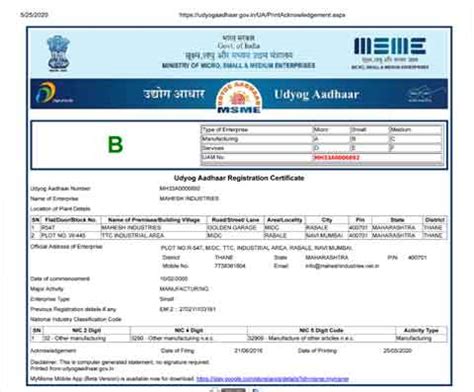Click 'Manufacture of other articles n.e.c.' cell

[x=321, y=338]
